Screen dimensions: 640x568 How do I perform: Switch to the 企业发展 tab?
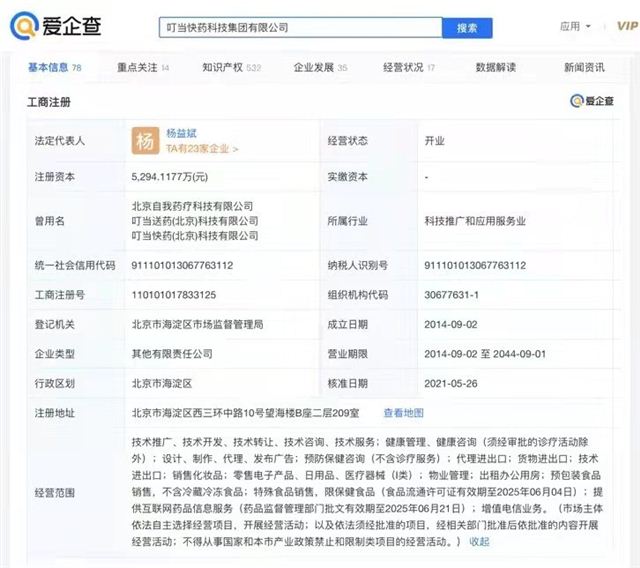[x=320, y=67]
